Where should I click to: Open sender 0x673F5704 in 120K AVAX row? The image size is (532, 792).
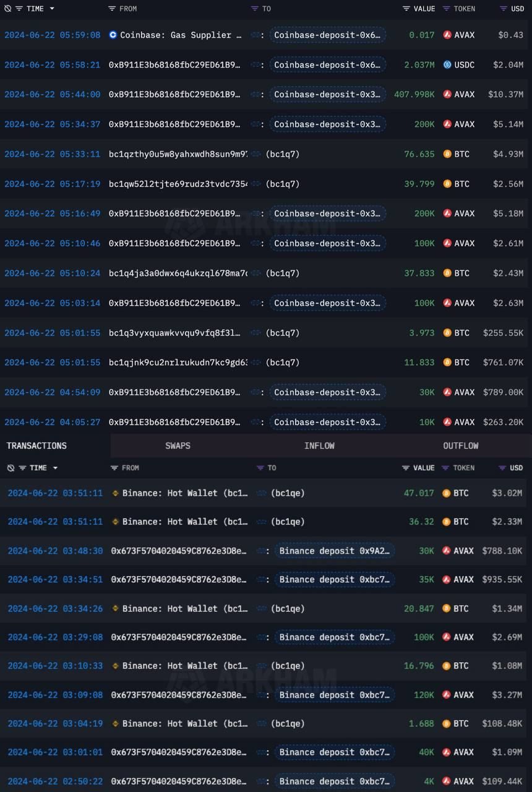(x=179, y=695)
